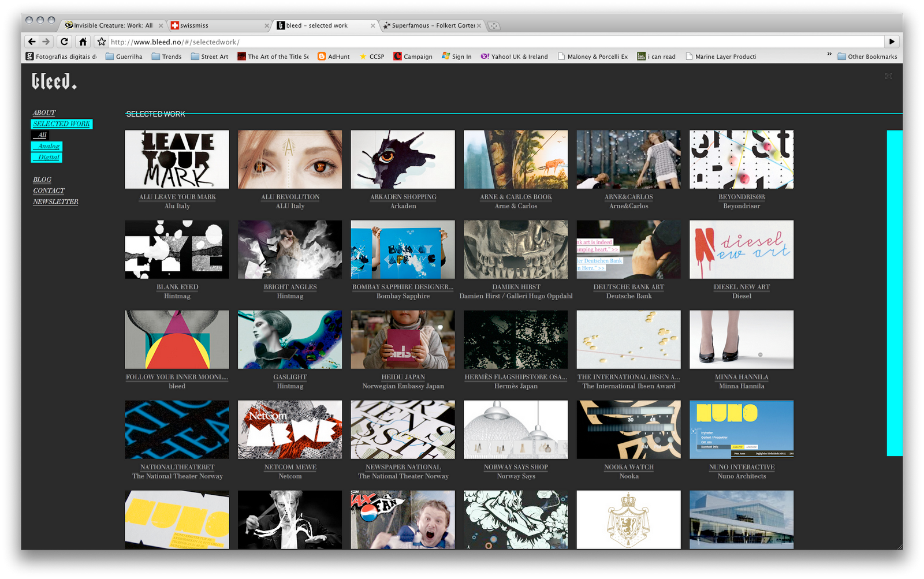Open the BLOG link in the sidebar
The width and height of the screenshot is (924, 579).
tap(42, 180)
